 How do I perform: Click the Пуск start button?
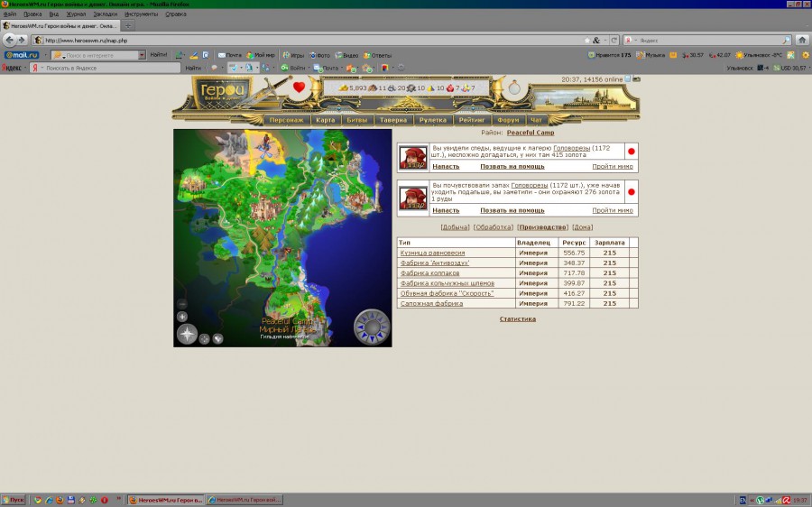[x=14, y=500]
